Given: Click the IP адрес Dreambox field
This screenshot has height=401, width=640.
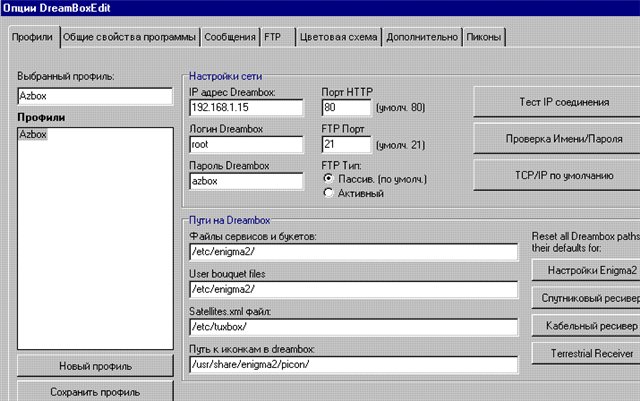Looking at the screenshot, I should (x=247, y=107).
